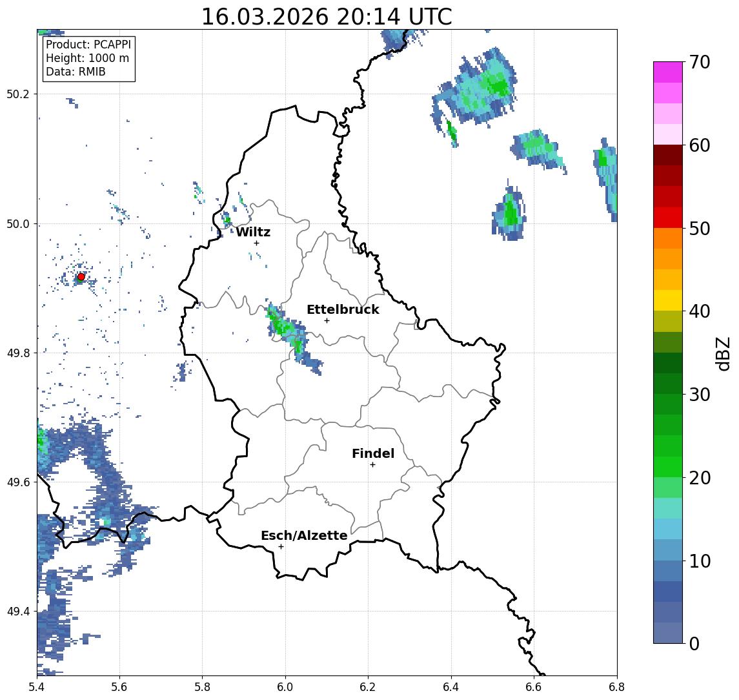Click the latitude tick label 50.2
Viewport: 739px width, 700px height.
18,94
